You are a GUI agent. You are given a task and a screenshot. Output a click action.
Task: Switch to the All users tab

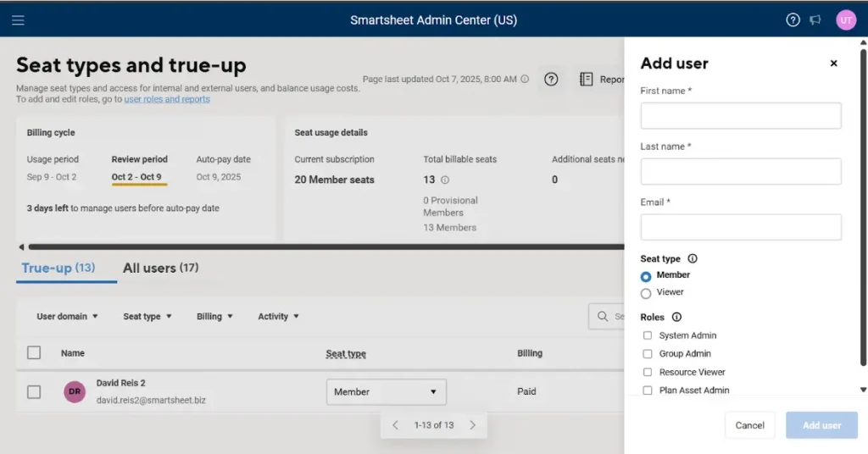160,269
